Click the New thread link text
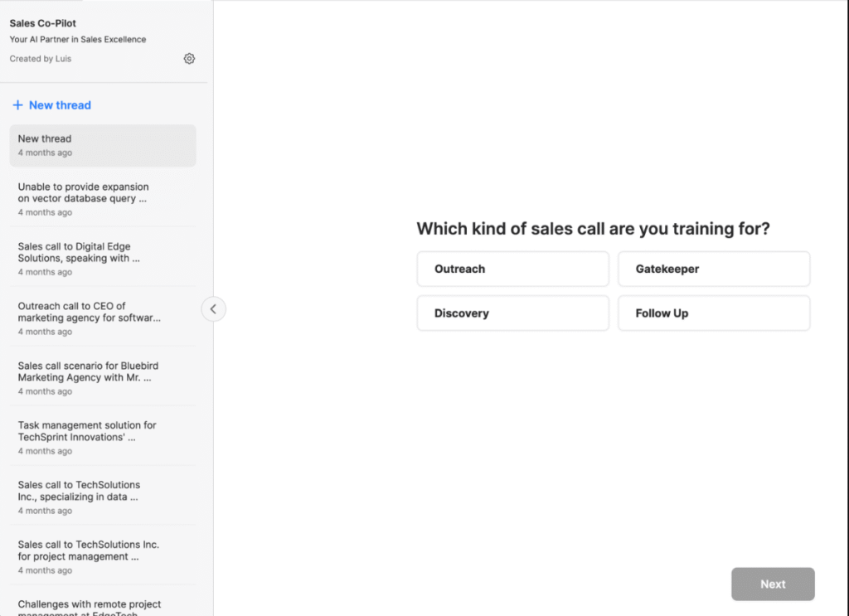 [x=59, y=104]
